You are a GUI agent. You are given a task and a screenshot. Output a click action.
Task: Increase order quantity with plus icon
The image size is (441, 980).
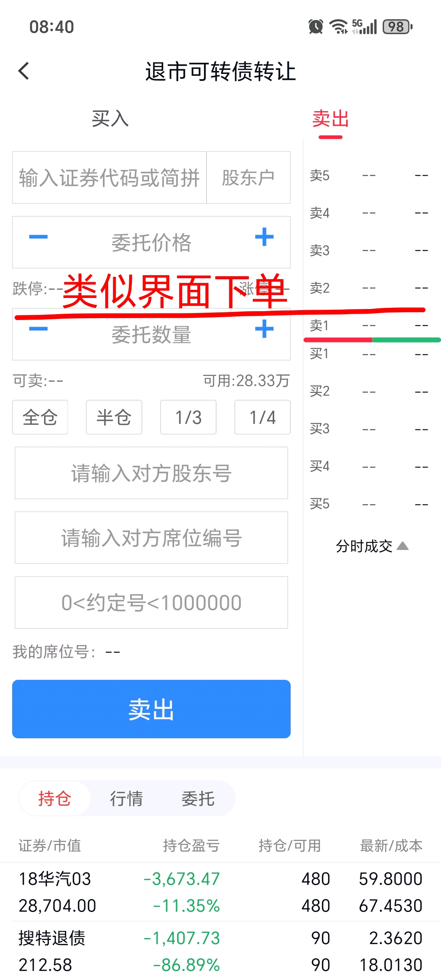(264, 329)
